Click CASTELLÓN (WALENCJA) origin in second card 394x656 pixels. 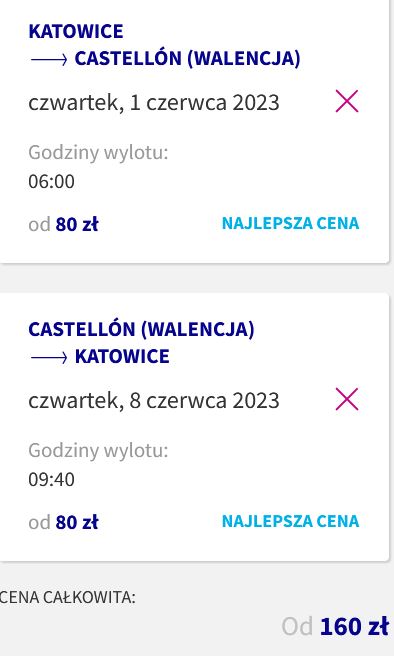click(x=141, y=329)
